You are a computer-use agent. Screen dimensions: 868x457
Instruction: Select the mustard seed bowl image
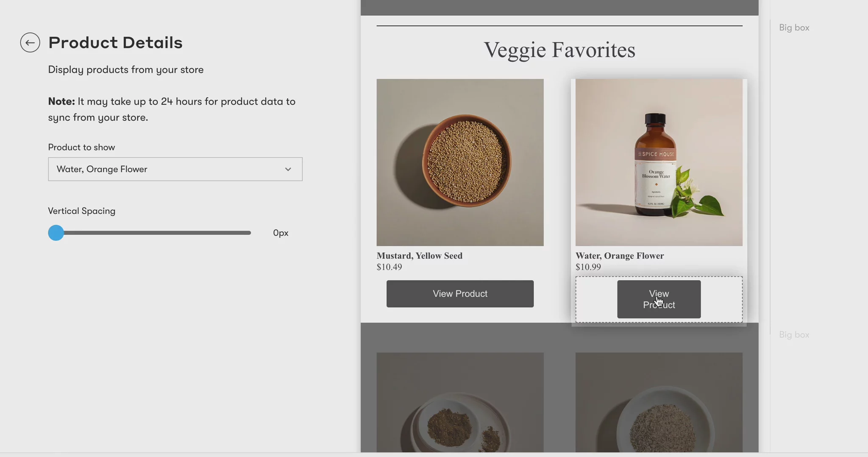(460, 162)
